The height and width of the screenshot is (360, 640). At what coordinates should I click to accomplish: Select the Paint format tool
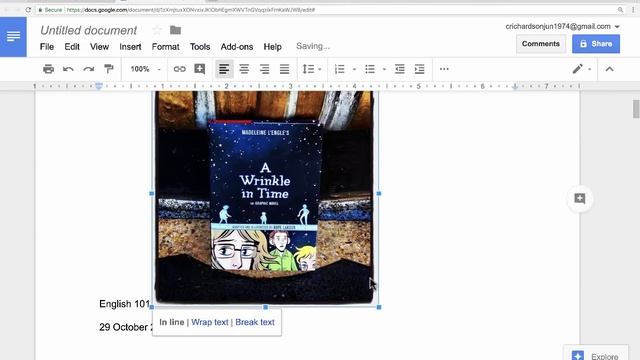click(x=109, y=69)
